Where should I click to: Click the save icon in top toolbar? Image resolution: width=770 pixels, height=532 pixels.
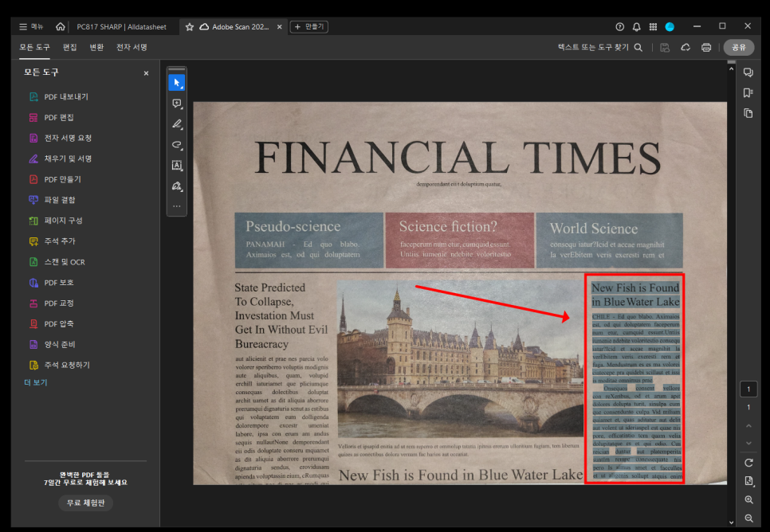click(x=665, y=47)
